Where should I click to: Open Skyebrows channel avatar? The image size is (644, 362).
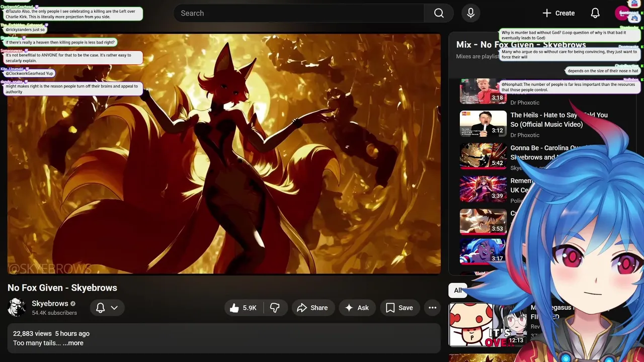(x=17, y=307)
